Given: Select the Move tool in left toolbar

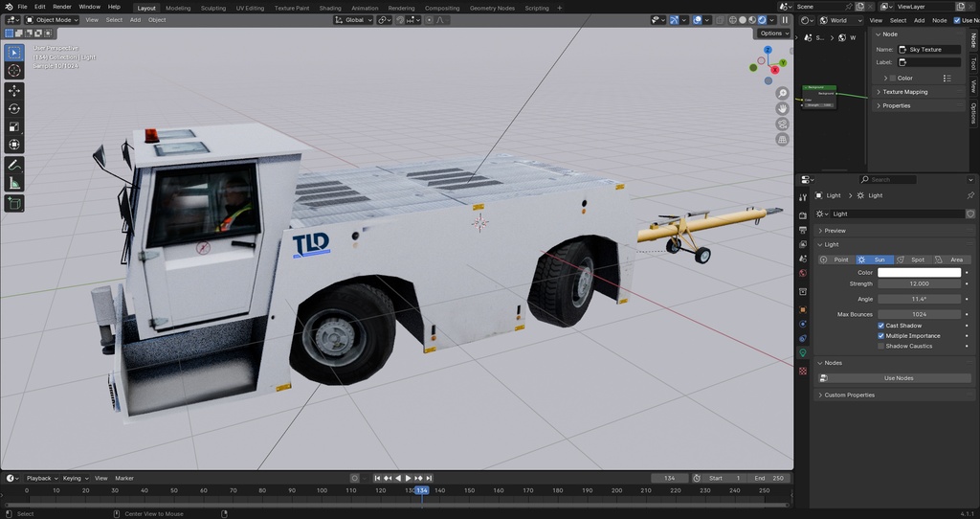Looking at the screenshot, I should (14, 90).
